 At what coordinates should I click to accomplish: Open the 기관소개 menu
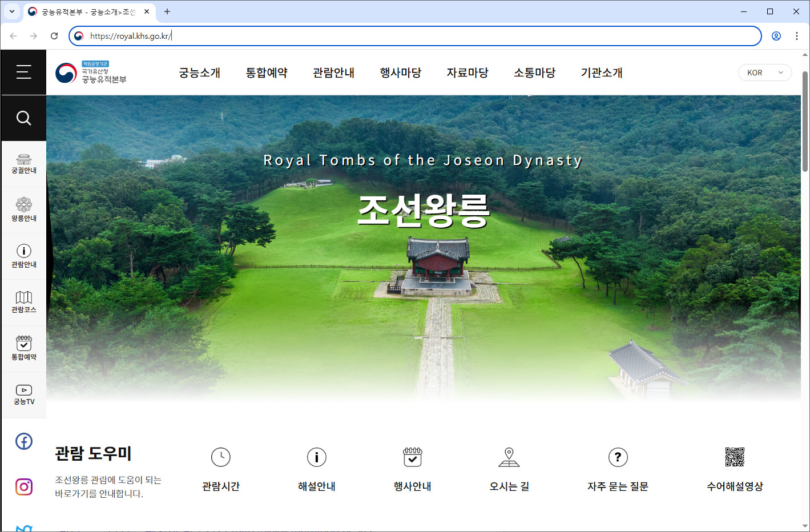point(602,72)
